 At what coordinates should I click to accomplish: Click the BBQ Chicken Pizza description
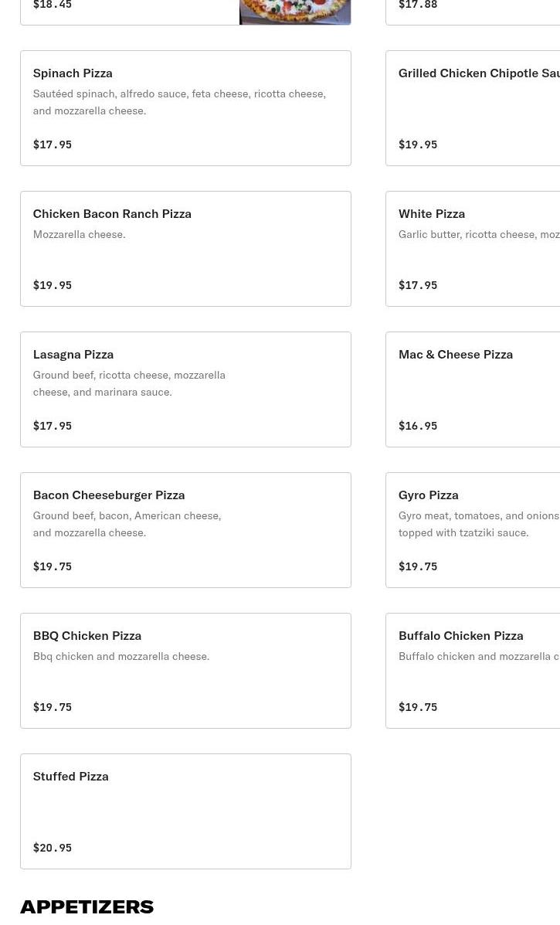click(x=121, y=656)
